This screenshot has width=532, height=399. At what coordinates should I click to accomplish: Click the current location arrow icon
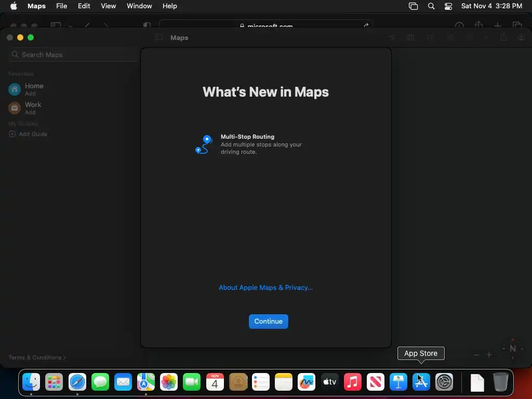pos(392,37)
